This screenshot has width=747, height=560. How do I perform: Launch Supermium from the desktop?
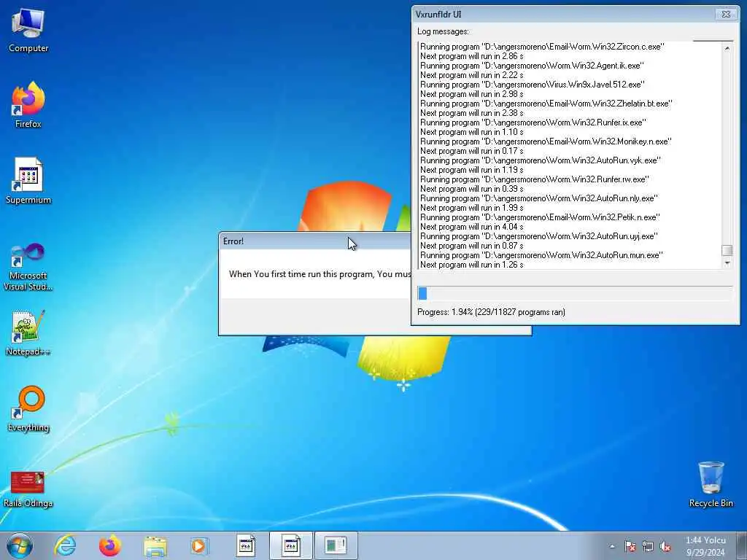pyautogui.click(x=28, y=181)
